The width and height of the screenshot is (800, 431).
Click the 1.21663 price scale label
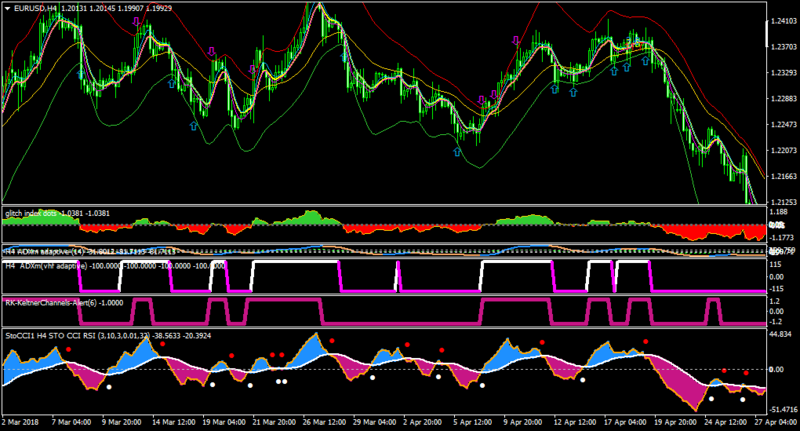[x=784, y=176]
